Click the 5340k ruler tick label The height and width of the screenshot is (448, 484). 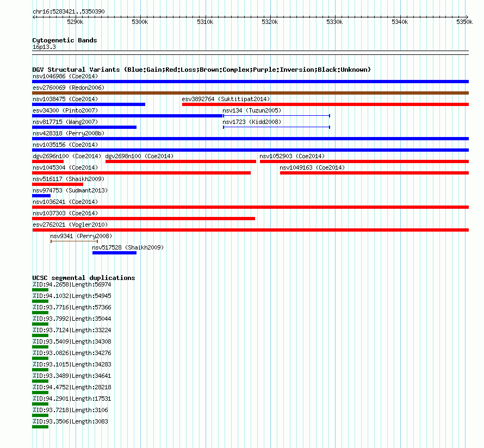point(400,22)
